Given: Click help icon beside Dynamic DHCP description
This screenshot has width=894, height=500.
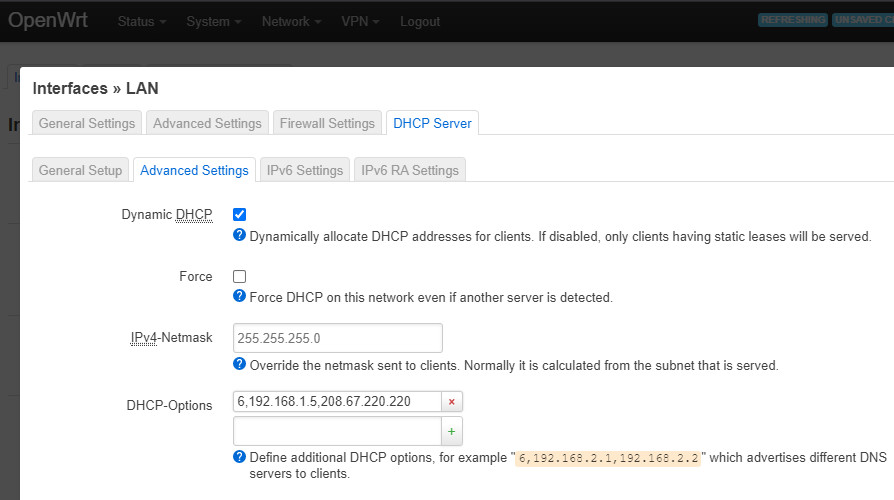Looking at the screenshot, I should 239,236.
